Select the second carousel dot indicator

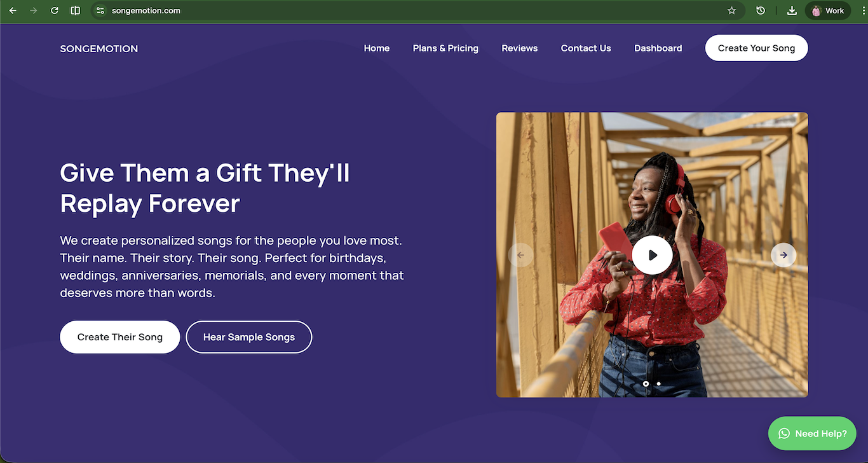(658, 384)
